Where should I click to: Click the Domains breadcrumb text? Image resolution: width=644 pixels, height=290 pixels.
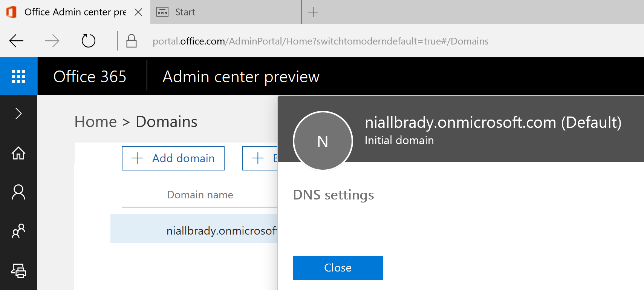click(x=167, y=122)
